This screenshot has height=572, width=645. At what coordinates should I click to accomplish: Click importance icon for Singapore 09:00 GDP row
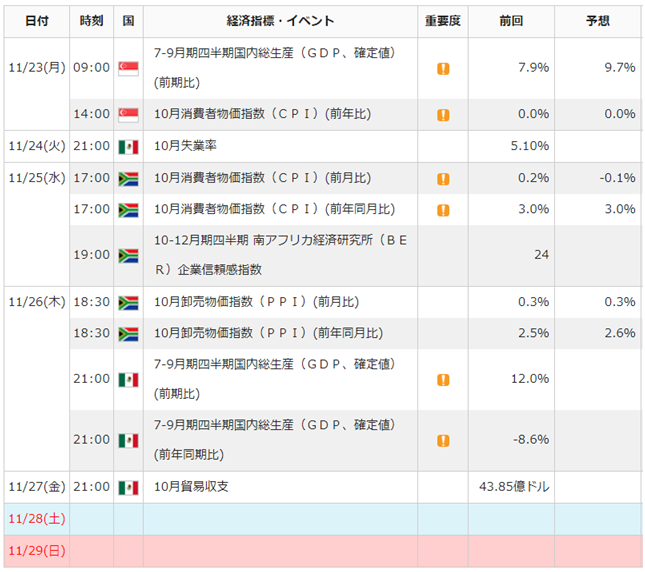[443, 69]
